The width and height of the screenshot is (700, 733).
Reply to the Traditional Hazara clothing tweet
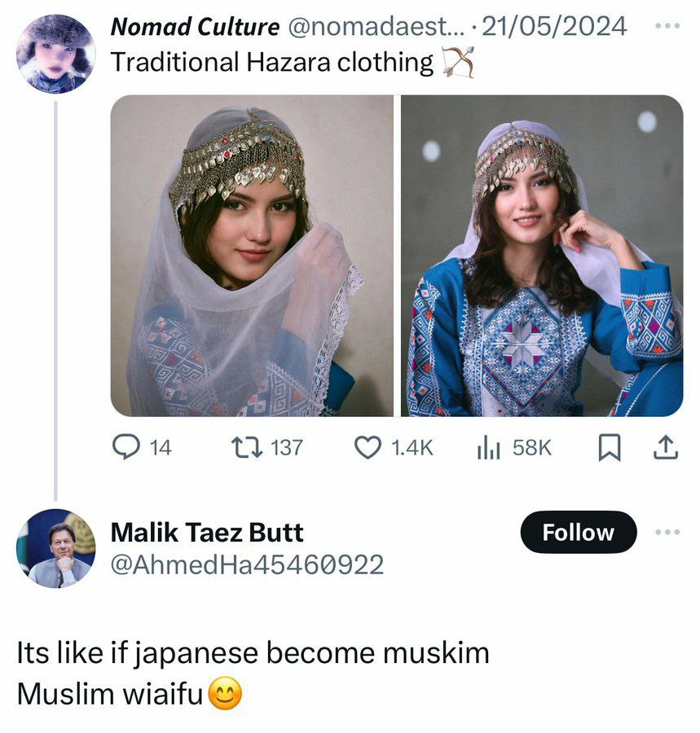125,447
